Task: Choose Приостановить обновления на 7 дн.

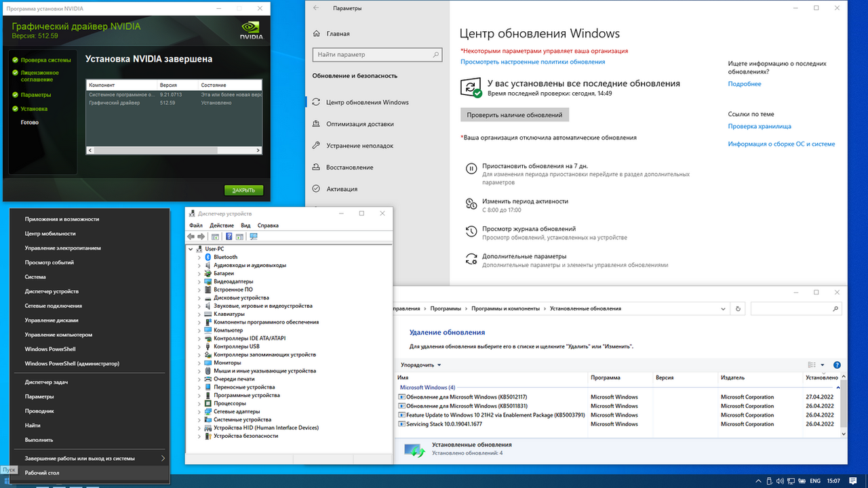Action: (x=534, y=165)
